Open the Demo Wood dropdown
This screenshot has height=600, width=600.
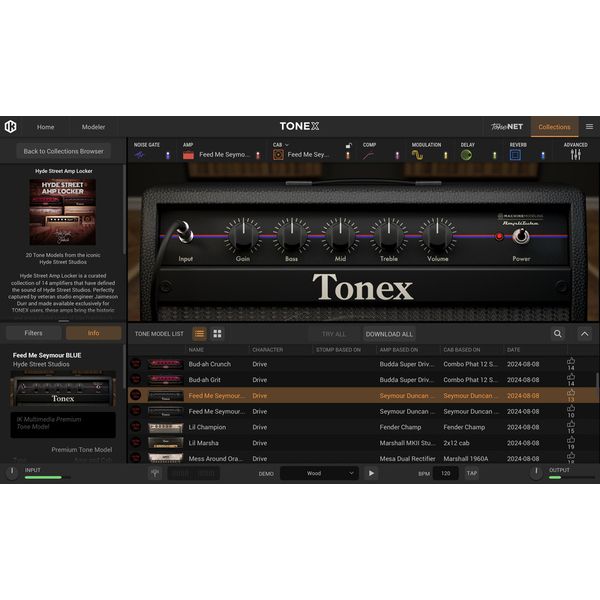point(319,473)
